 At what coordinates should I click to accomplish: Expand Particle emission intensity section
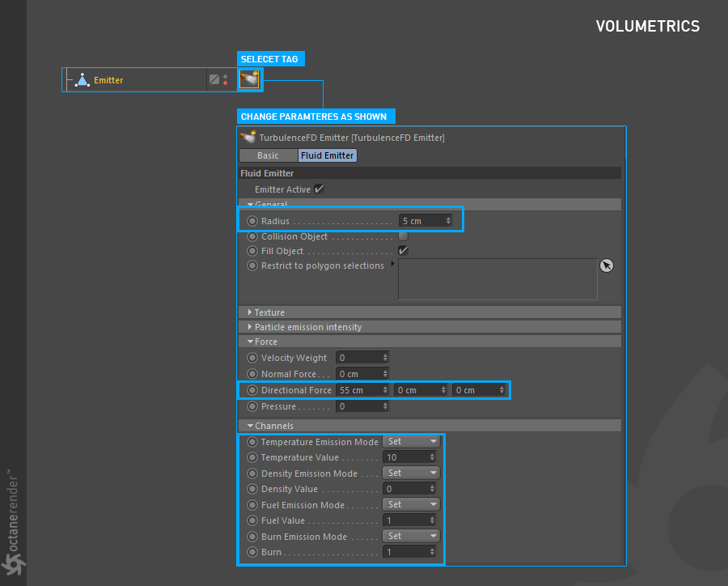[x=250, y=327]
